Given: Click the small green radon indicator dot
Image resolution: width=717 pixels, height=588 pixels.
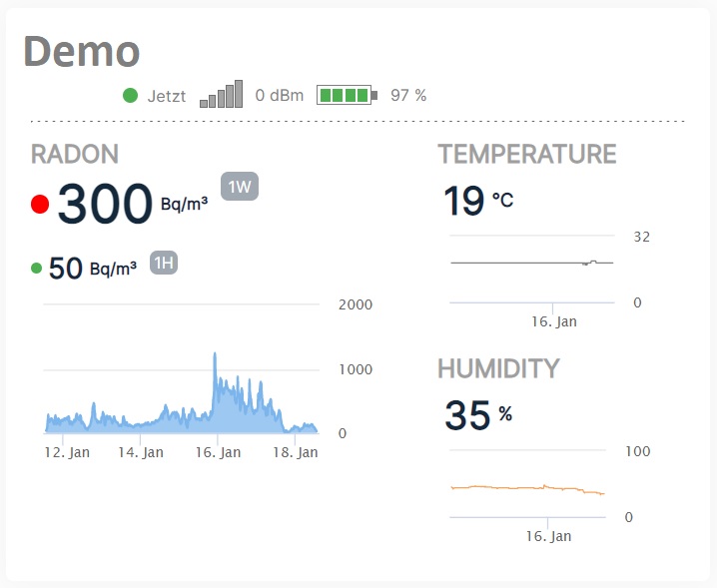Looking at the screenshot, I should 37,268.
